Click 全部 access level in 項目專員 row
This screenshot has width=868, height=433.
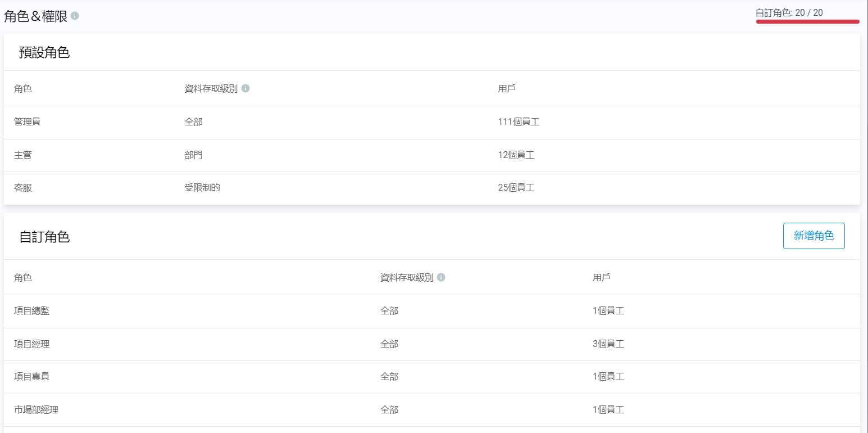coord(389,376)
